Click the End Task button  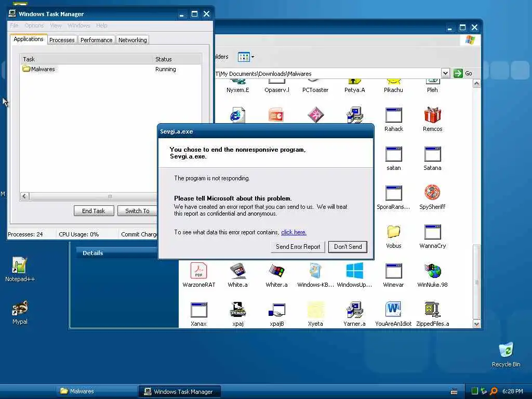pos(94,211)
